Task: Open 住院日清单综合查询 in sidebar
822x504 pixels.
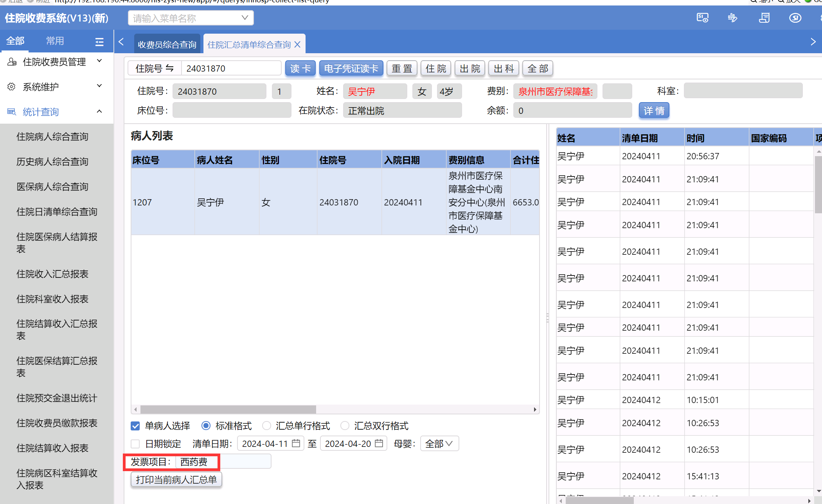Action: (x=57, y=212)
